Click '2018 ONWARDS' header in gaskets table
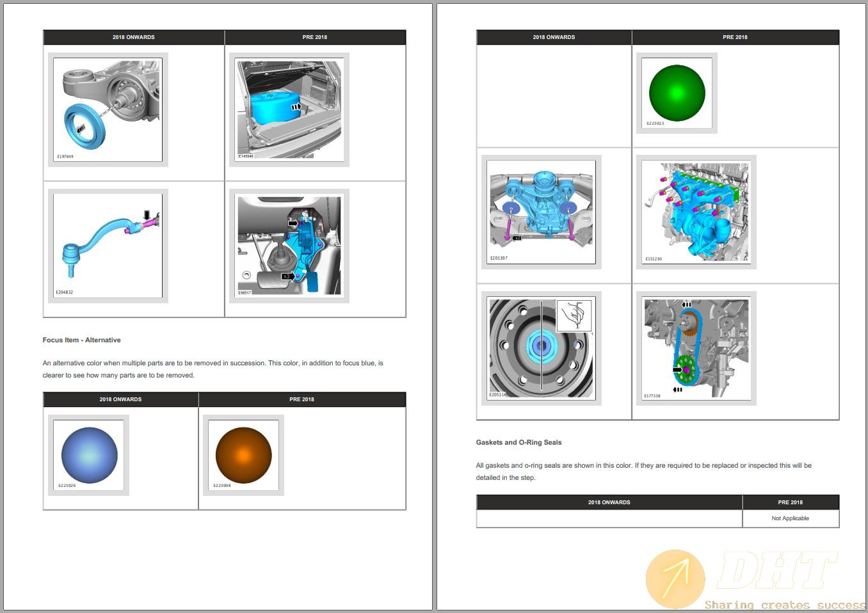The image size is (868, 613). [x=609, y=502]
